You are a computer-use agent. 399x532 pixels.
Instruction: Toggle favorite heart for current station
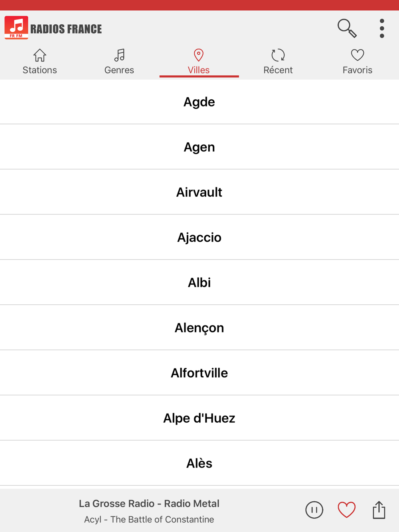(346, 510)
